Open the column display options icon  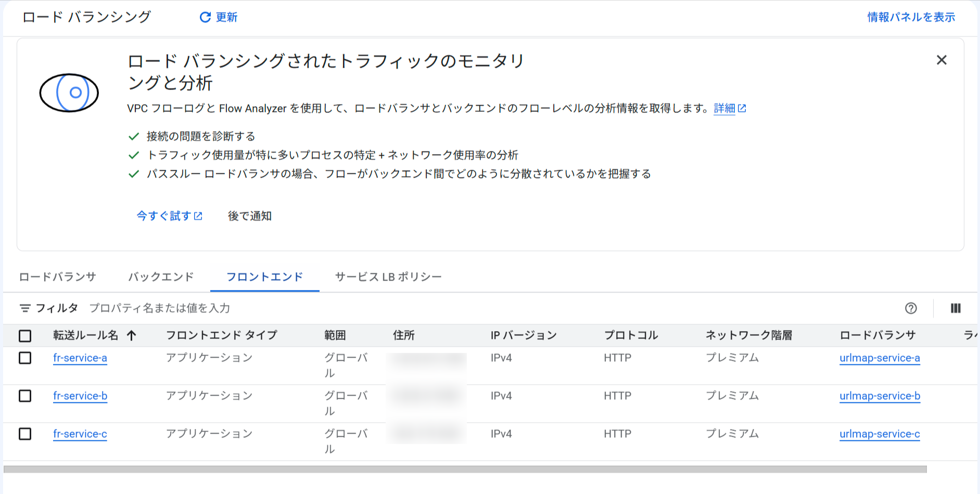[x=956, y=308]
